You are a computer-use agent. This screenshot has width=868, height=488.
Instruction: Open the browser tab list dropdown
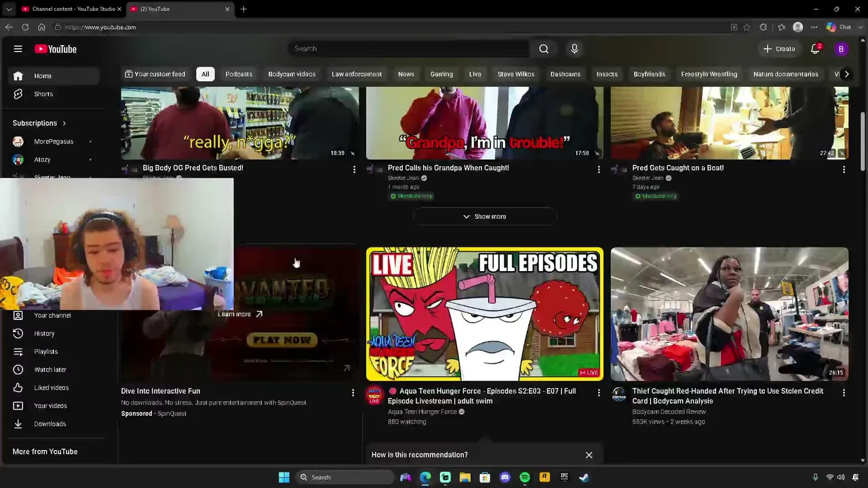9,9
